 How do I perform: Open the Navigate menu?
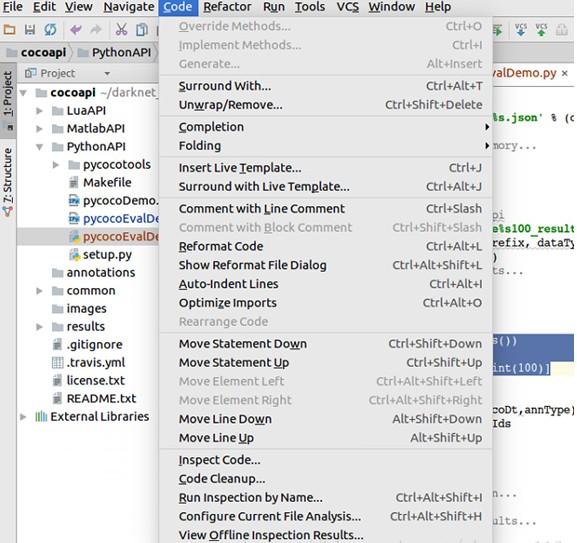coord(128,7)
